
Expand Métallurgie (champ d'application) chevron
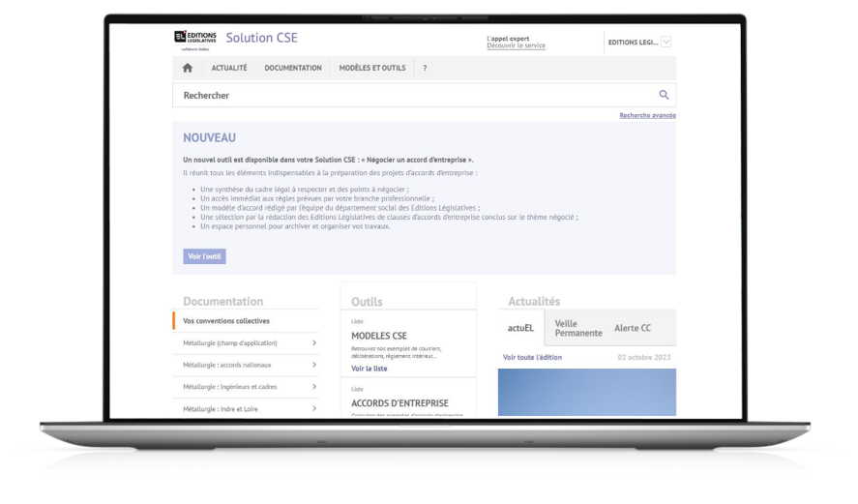pyautogui.click(x=314, y=343)
